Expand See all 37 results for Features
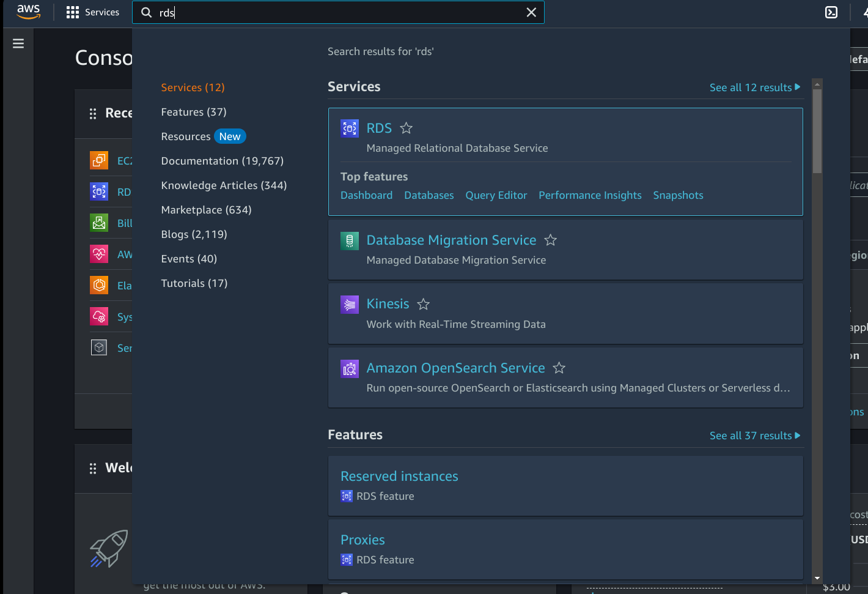 (x=755, y=436)
